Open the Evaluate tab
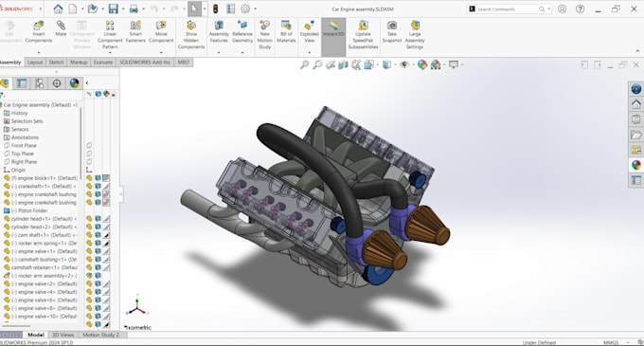Screen dimensions: 644x346 point(102,62)
